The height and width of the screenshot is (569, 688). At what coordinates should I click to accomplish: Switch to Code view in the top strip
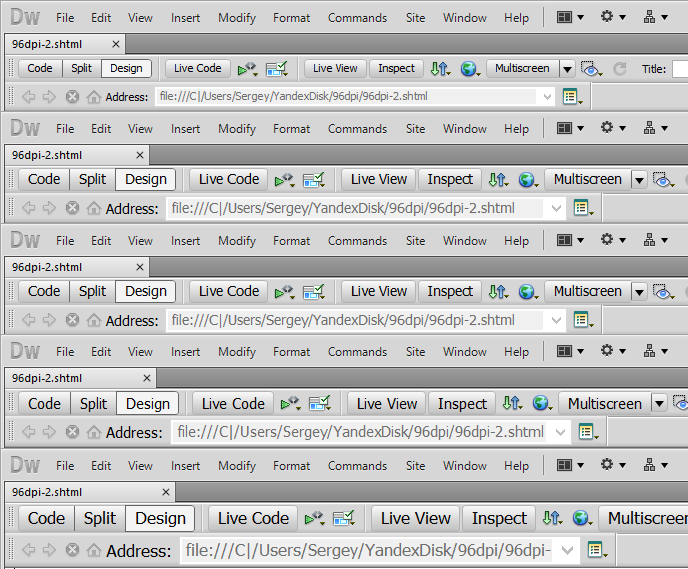(x=40, y=68)
